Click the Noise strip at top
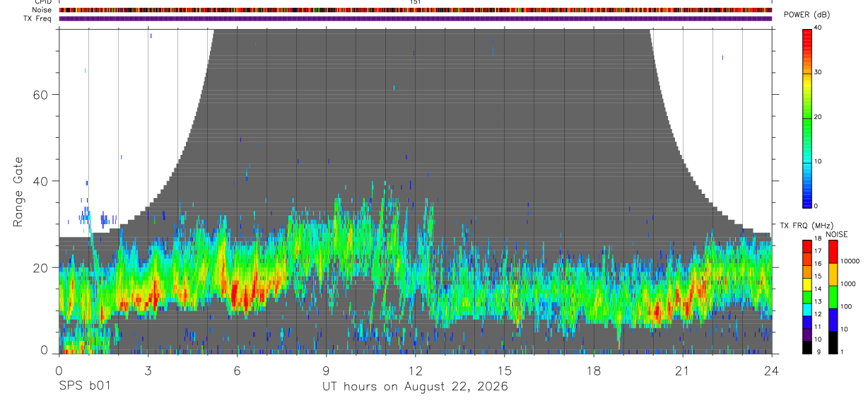868x401 pixels. click(x=415, y=10)
